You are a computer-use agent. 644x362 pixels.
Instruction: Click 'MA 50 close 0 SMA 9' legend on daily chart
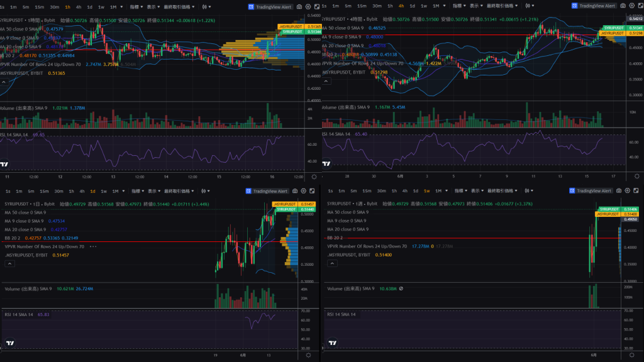25,212
